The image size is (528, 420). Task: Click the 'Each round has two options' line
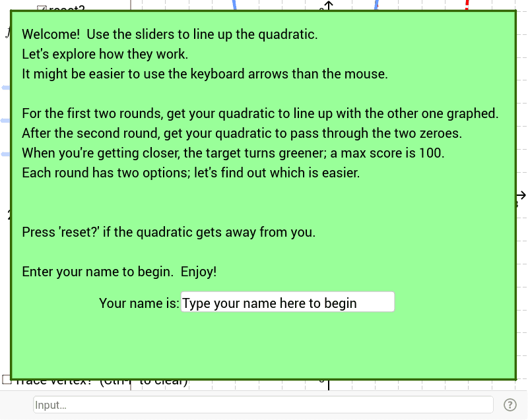[191, 173]
